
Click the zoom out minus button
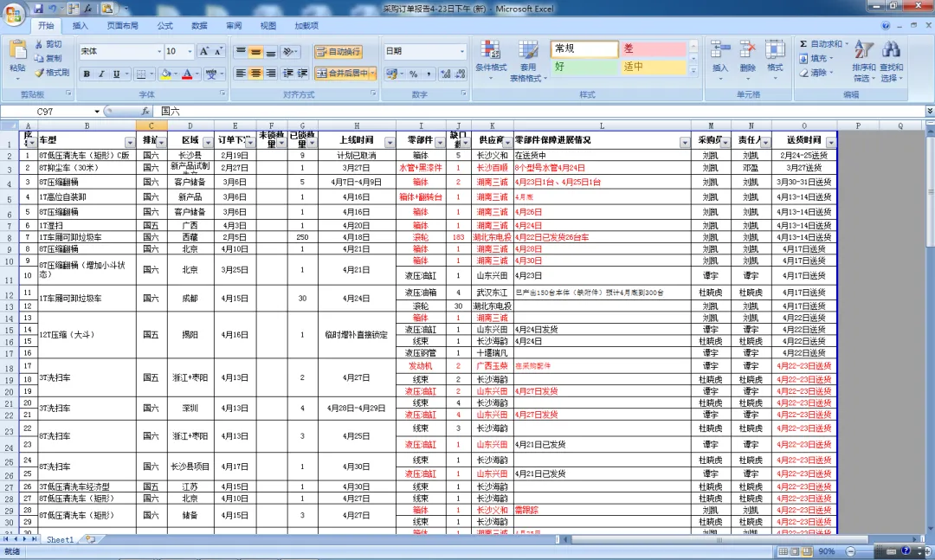point(851,551)
